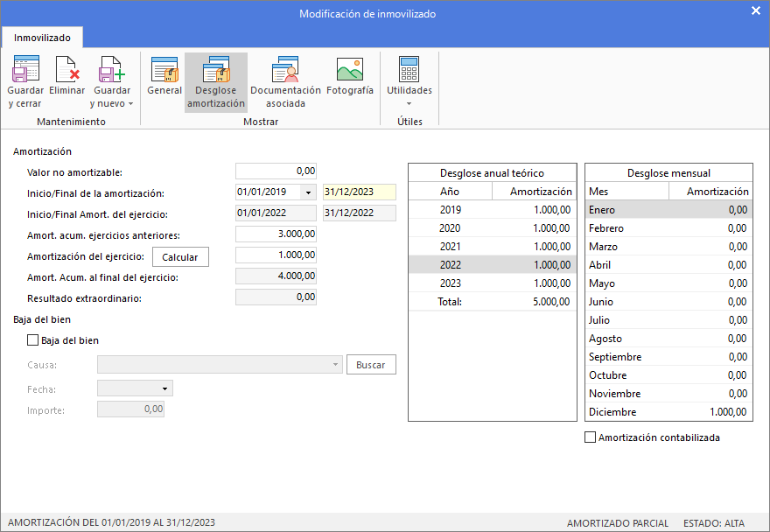Select Enero row in monthly breakdown
770x532 pixels.
click(668, 210)
